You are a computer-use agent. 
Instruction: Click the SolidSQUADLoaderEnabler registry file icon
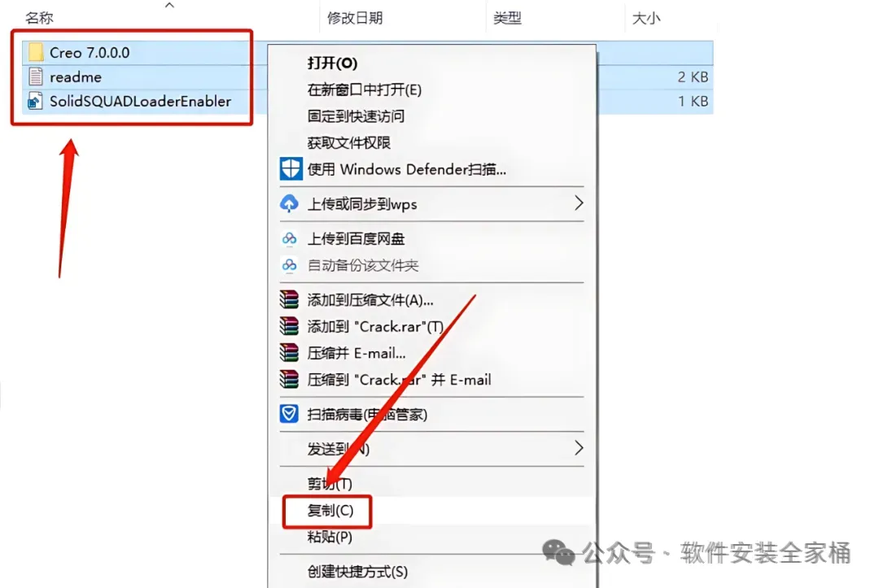tap(35, 102)
